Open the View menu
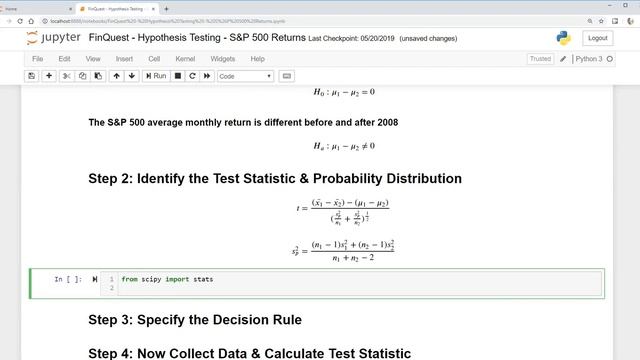This screenshot has height=360, width=640. coord(93,59)
